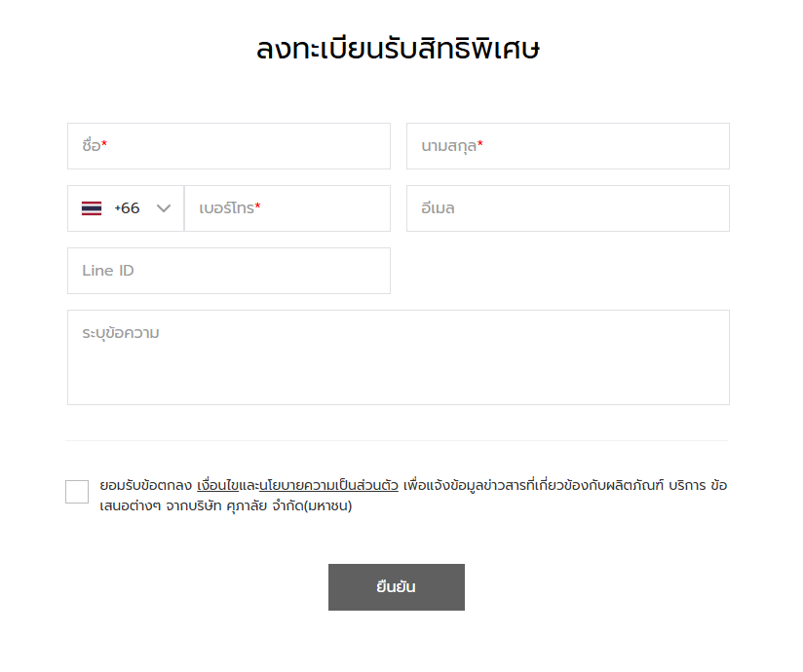This screenshot has width=803, height=672.
Task: Click the red asterisk beside ชื่อ
Action: click(x=104, y=145)
